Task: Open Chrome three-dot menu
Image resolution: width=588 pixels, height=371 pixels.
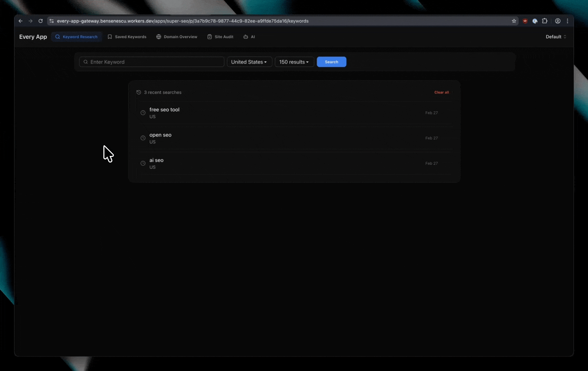Action: 567,21
